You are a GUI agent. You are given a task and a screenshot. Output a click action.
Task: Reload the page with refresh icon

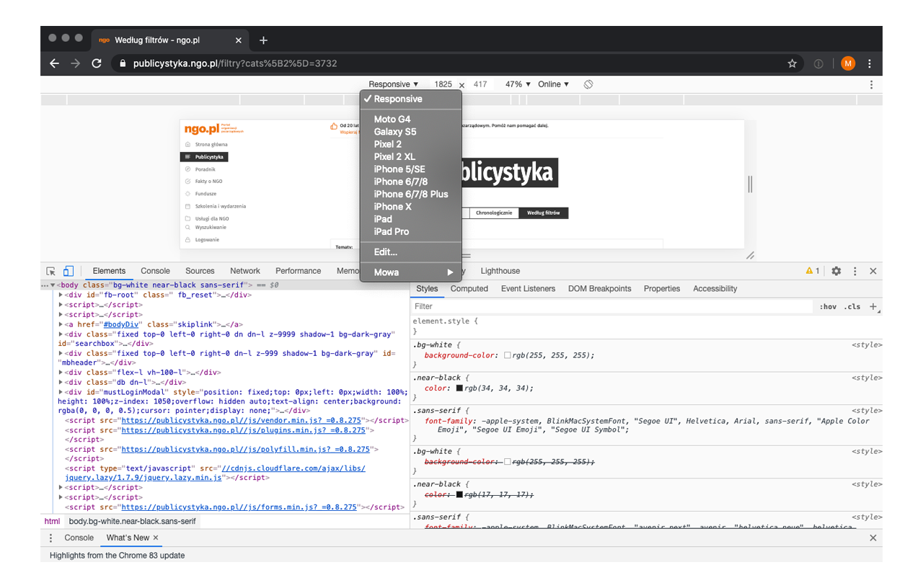97,63
